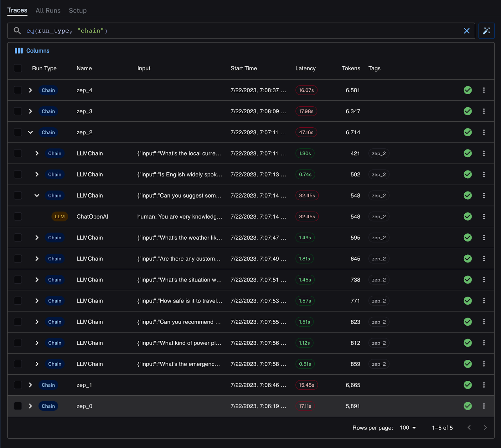
Task: Toggle the select-all checkbox in header
Action: coord(18,68)
